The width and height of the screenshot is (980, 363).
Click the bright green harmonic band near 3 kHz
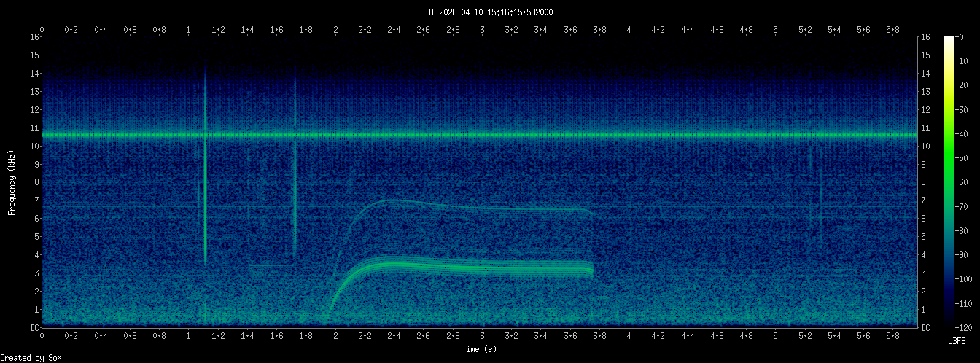click(474, 268)
